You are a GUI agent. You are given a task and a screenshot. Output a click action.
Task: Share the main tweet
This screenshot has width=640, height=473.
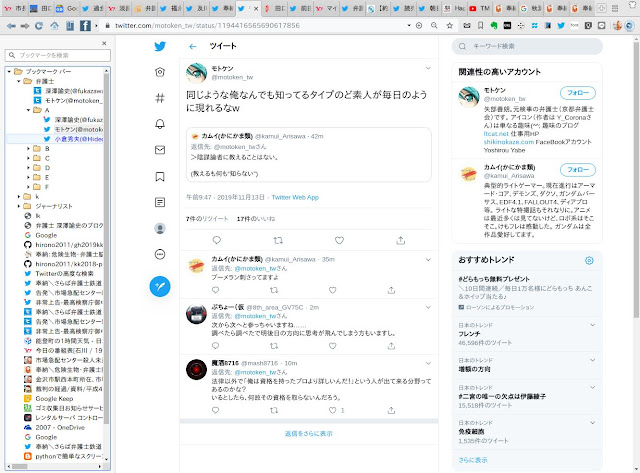coord(401,240)
